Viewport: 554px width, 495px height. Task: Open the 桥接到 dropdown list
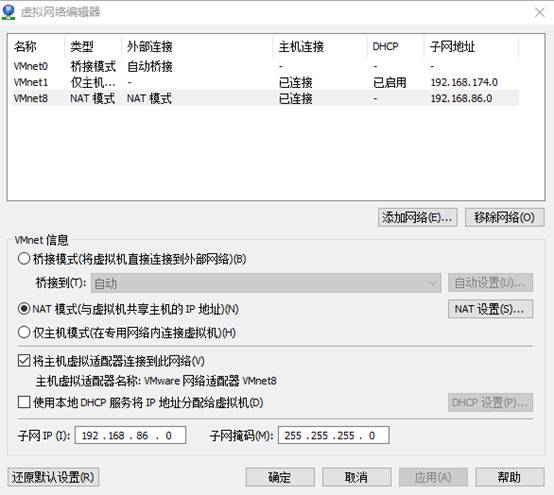[266, 283]
